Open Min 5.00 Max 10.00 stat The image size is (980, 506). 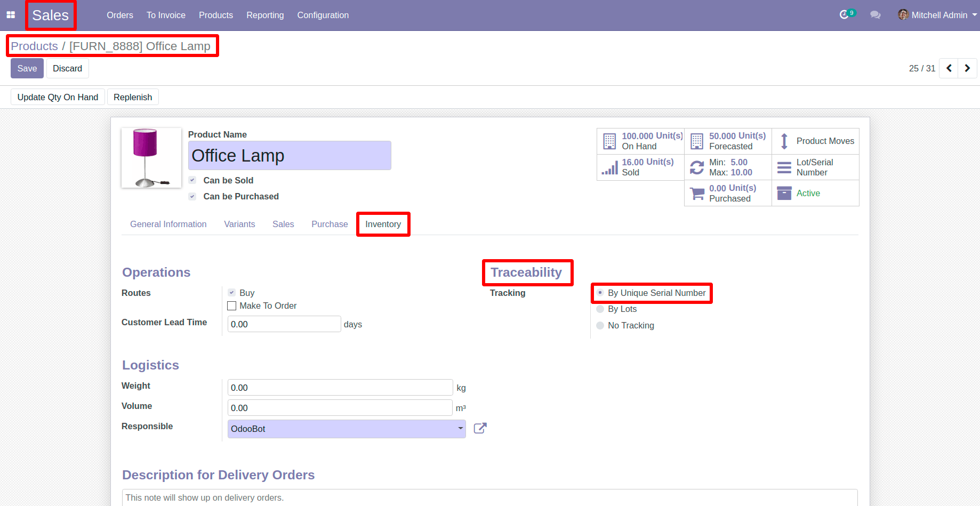pos(728,167)
